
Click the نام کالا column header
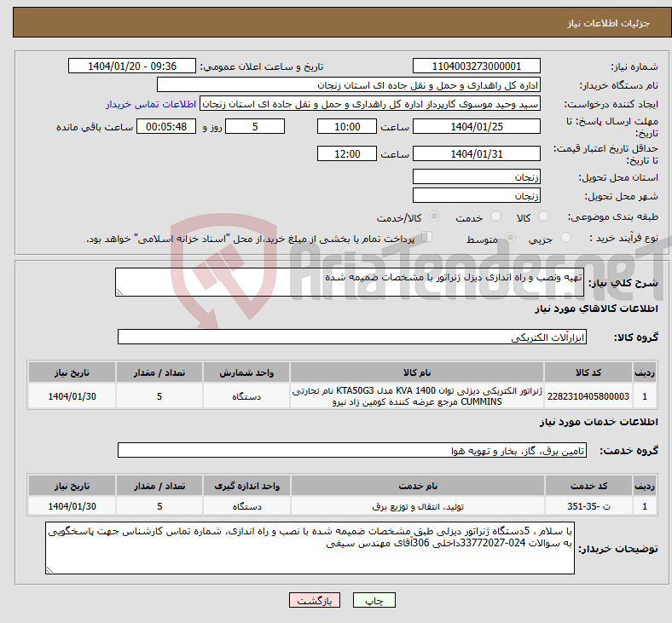(416, 372)
